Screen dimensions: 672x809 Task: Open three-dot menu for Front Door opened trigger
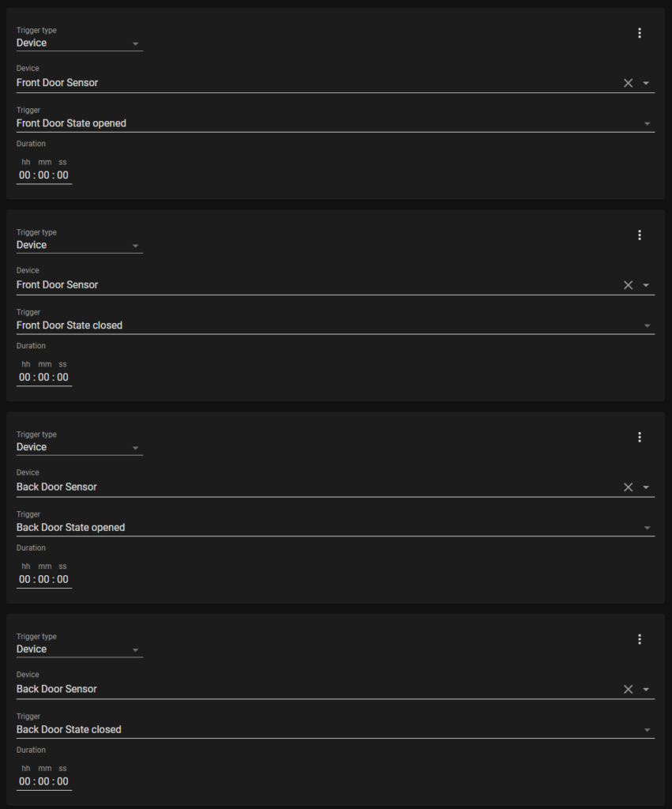click(640, 33)
